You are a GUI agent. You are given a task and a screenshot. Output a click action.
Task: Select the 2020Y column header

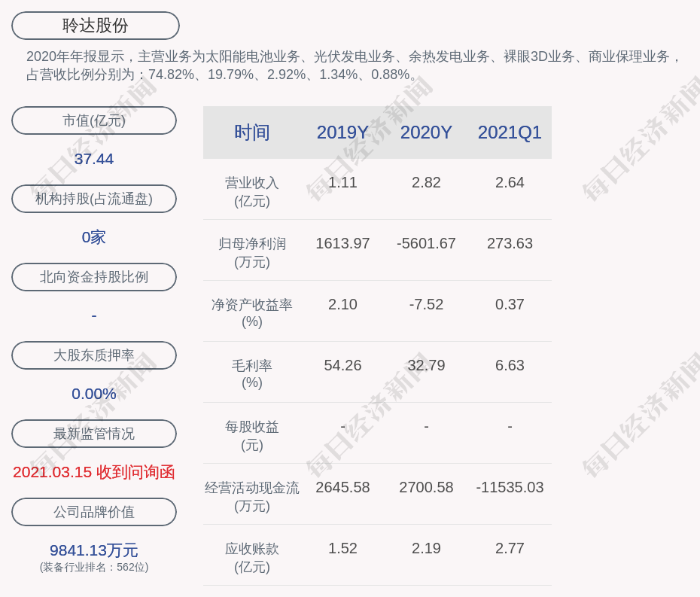[x=426, y=132]
